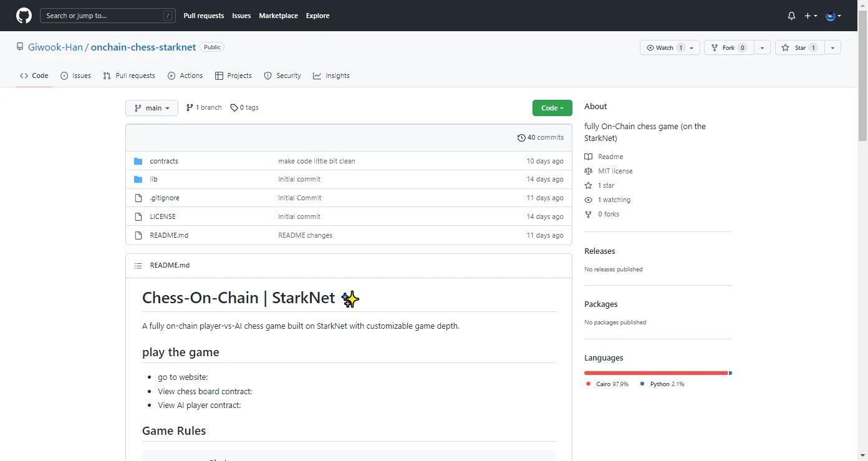868x461 pixels.
Task: Open the notifications bell
Action: [791, 16]
